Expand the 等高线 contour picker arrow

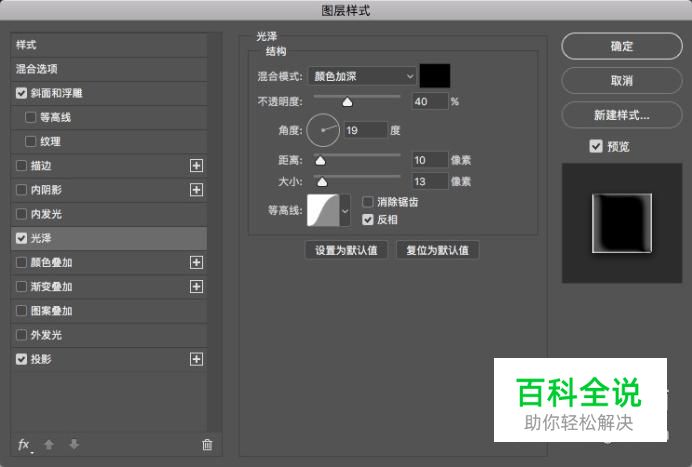[345, 211]
